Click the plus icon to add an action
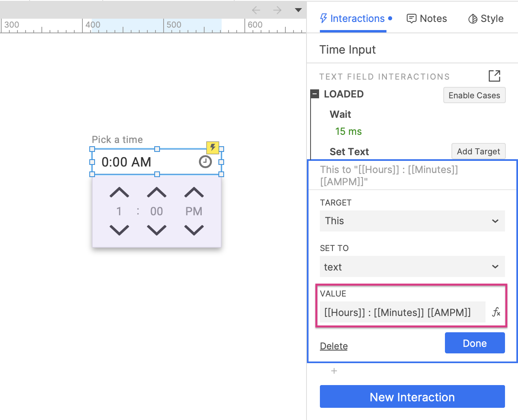 [334, 371]
